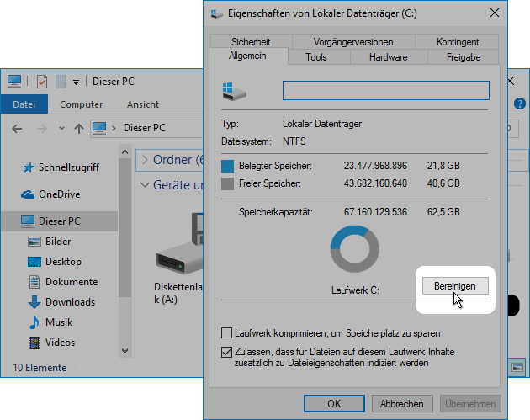Screen dimensions: 530x420
Task: Uncheck the Zulassen index contents checkbox
Action: (x=226, y=352)
